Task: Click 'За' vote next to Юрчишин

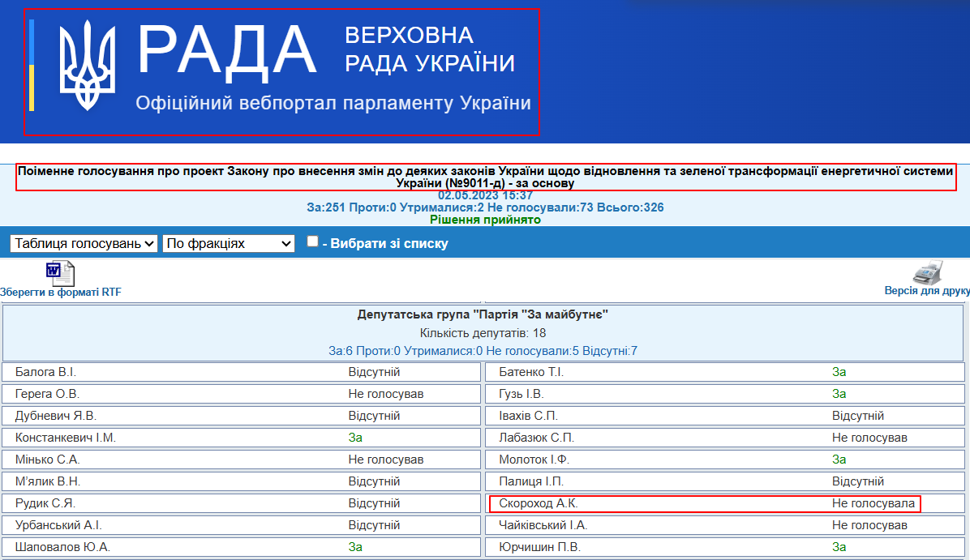Action: [839, 547]
